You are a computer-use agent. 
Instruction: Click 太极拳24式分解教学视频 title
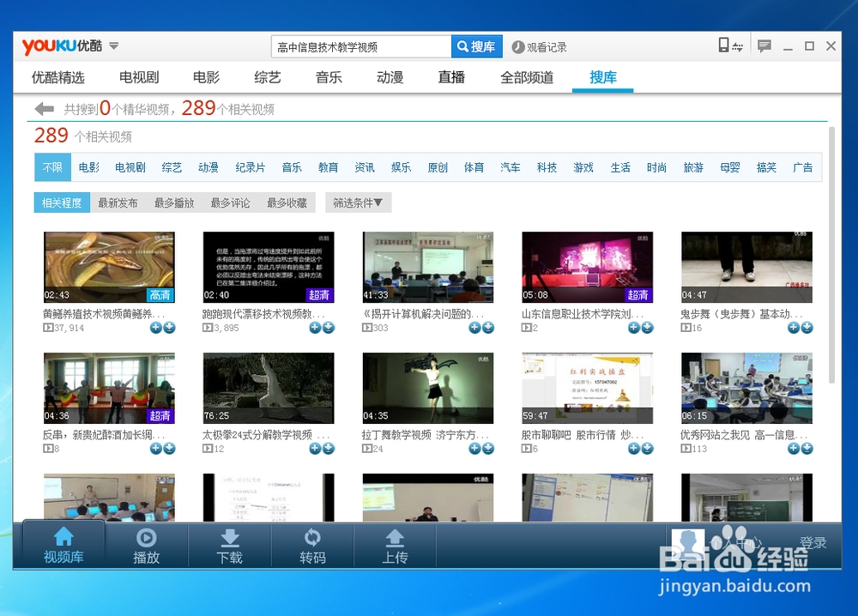(x=266, y=435)
